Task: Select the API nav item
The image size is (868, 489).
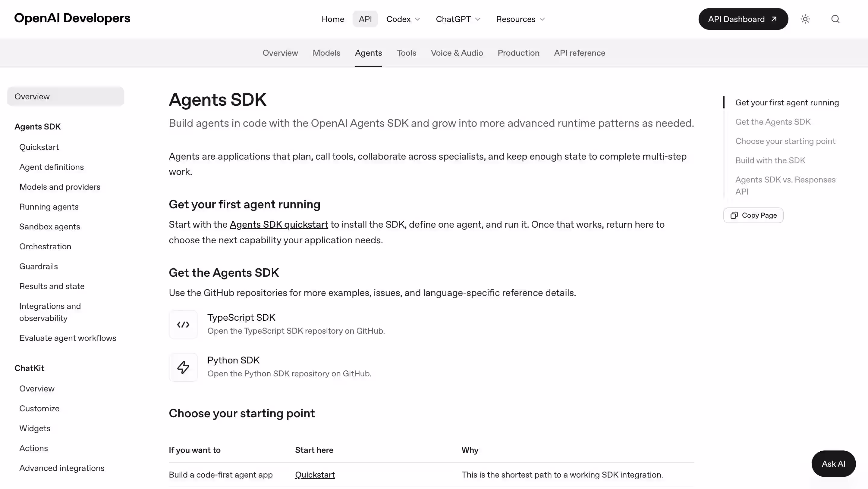Action: pyautogui.click(x=365, y=19)
